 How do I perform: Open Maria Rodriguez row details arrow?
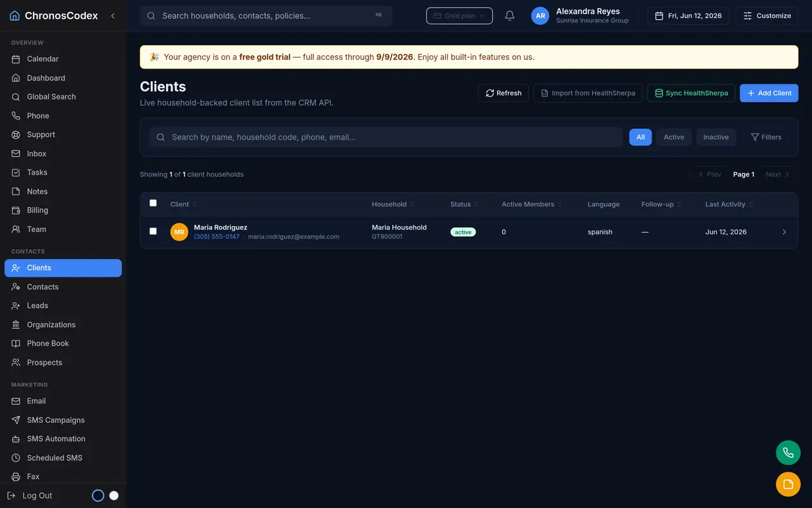[x=784, y=232]
